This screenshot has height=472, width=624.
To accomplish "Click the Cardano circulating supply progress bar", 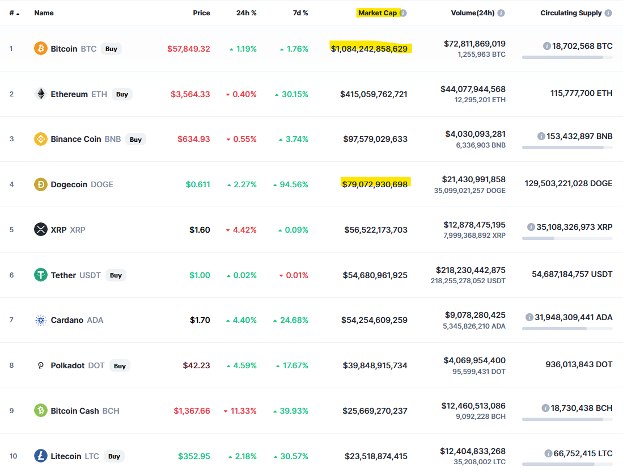I will (567, 328).
